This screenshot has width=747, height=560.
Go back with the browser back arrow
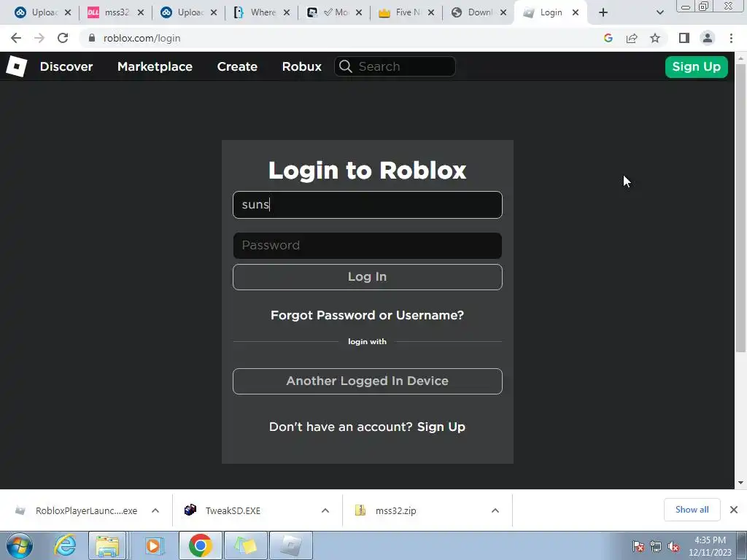point(16,38)
